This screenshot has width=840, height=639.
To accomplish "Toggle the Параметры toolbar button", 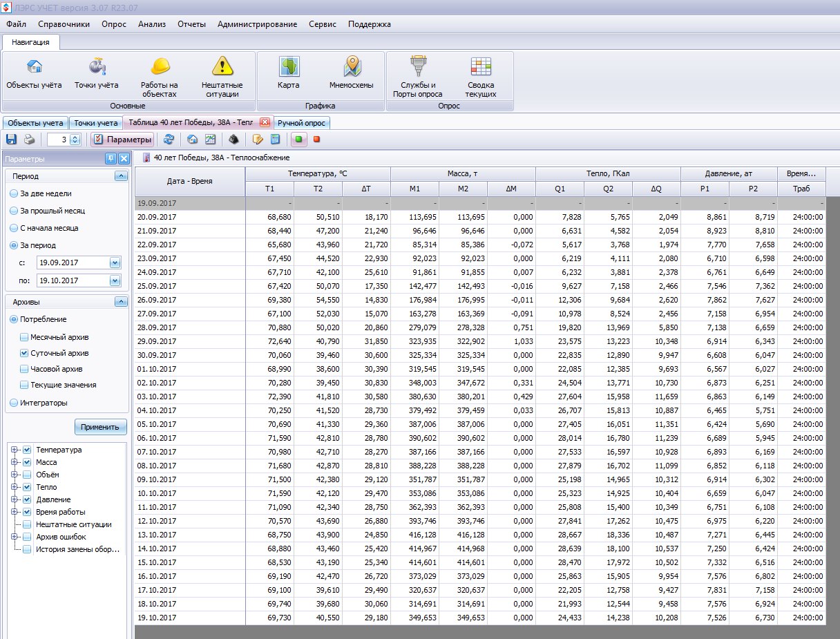I will click(122, 140).
